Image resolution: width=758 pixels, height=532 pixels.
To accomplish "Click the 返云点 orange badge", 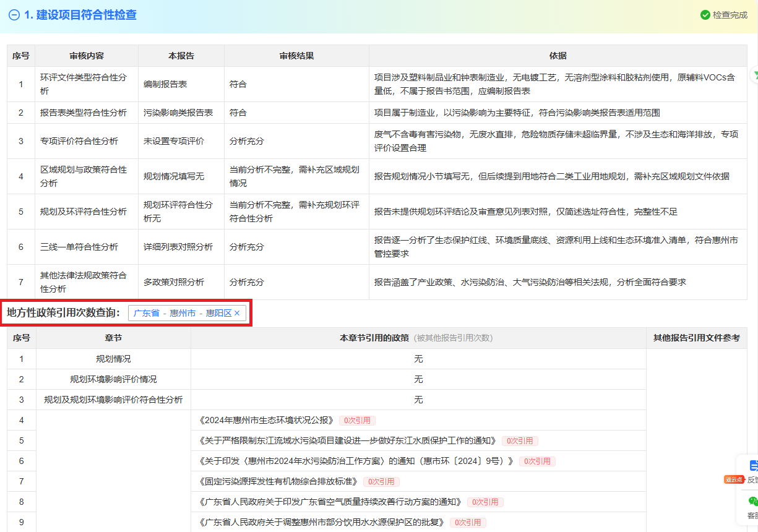I will tap(734, 479).
